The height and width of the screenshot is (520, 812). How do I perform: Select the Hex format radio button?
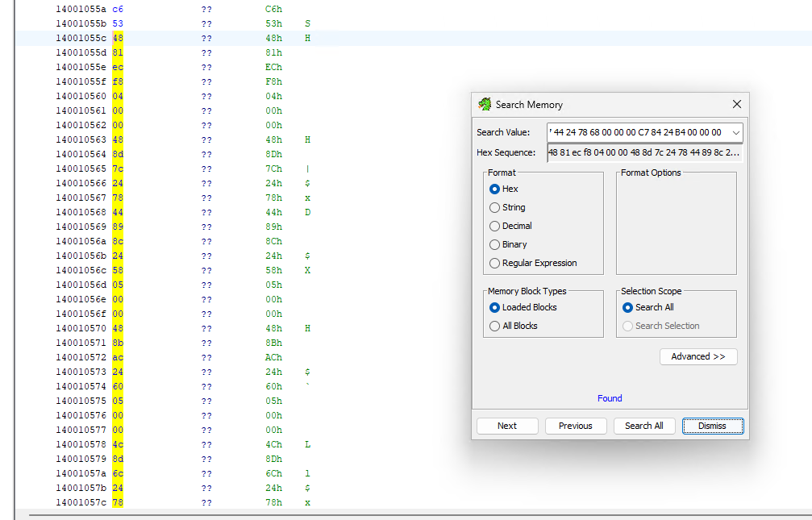[x=495, y=189]
